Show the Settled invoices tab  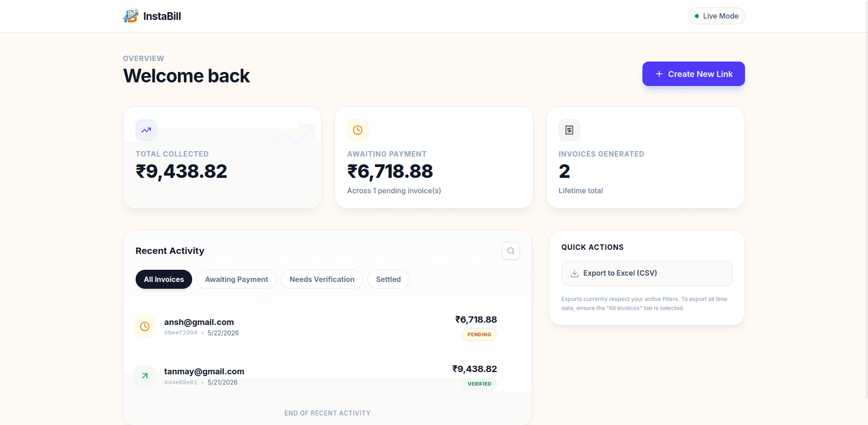coord(388,279)
